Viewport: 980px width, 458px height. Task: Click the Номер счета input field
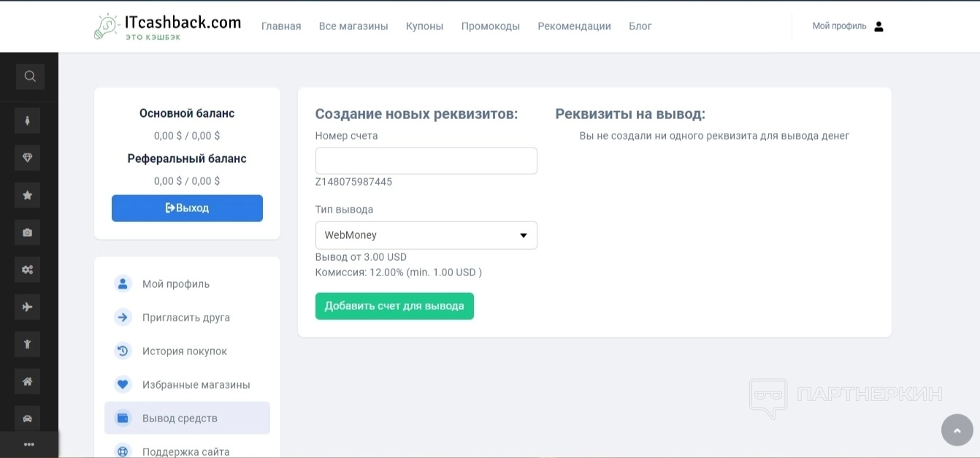tap(426, 161)
